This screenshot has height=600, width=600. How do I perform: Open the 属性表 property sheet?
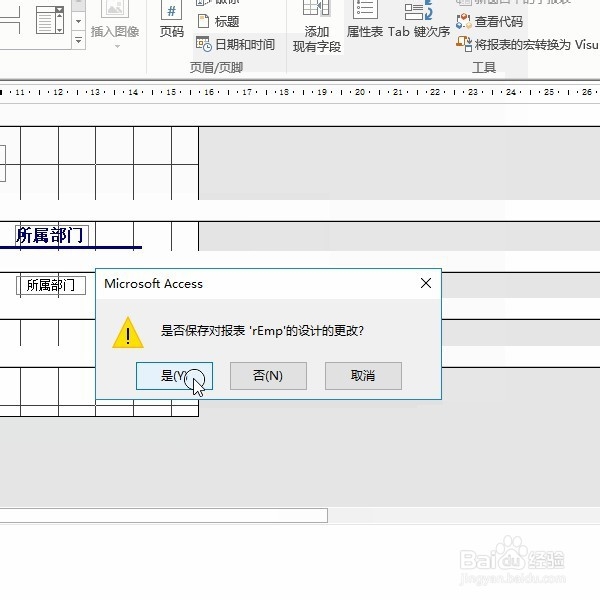[365, 20]
